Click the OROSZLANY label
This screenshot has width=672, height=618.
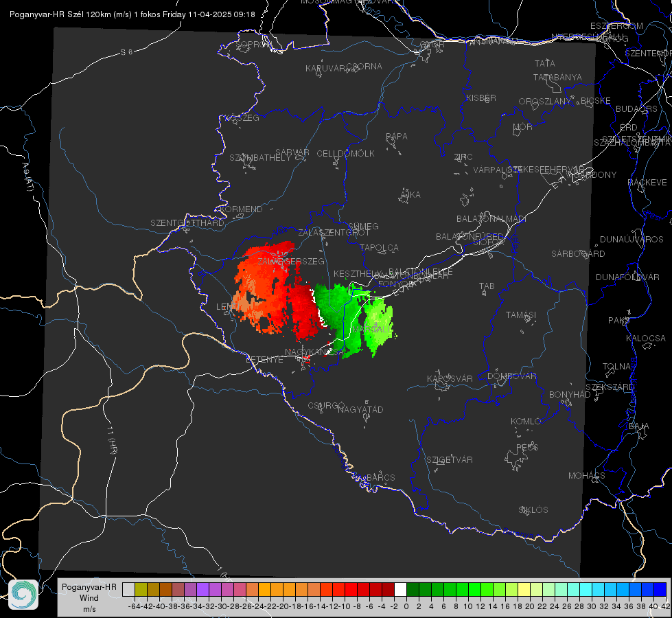click(x=545, y=102)
